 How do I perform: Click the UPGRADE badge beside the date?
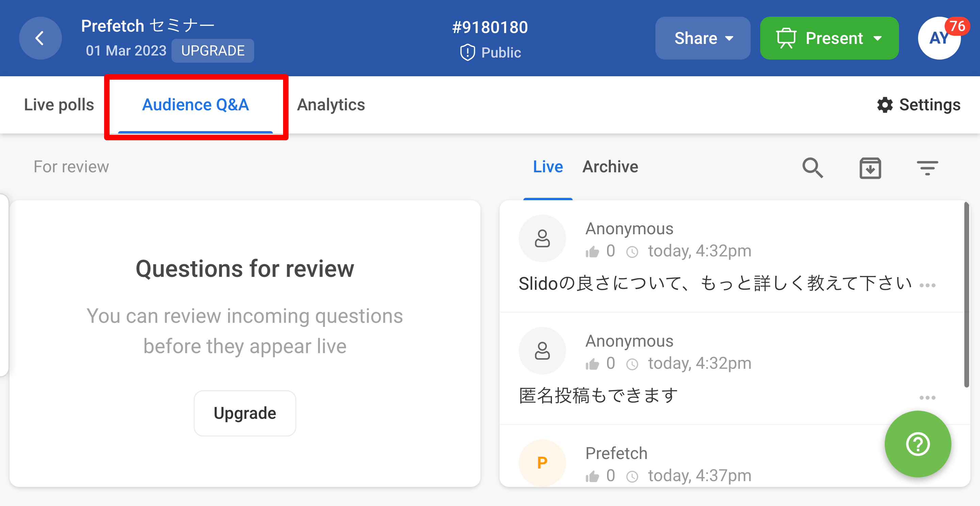click(213, 51)
